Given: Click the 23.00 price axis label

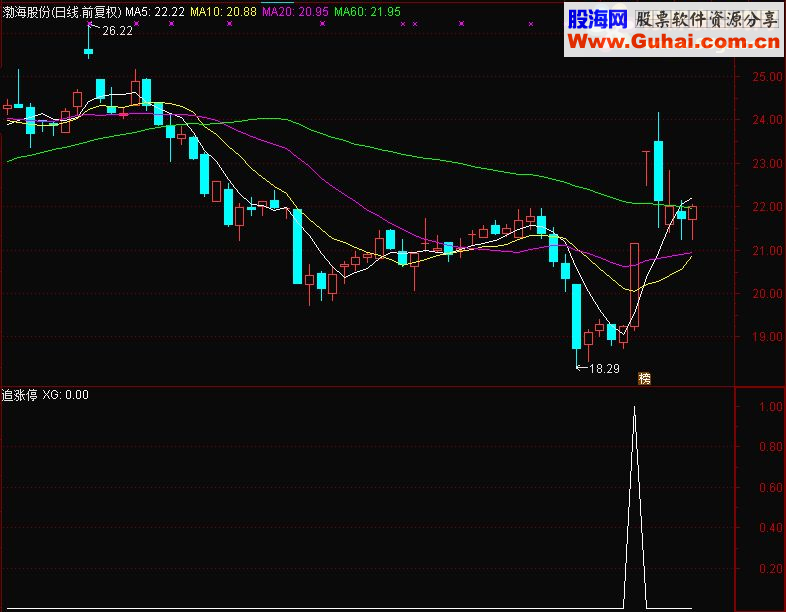Looking at the screenshot, I should (767, 163).
